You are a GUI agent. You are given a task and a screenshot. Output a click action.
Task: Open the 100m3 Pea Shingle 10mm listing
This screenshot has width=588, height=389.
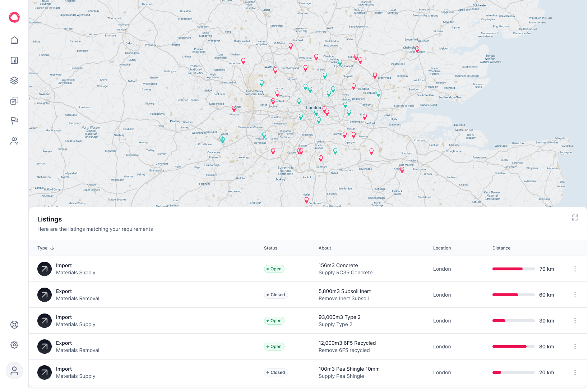point(349,369)
